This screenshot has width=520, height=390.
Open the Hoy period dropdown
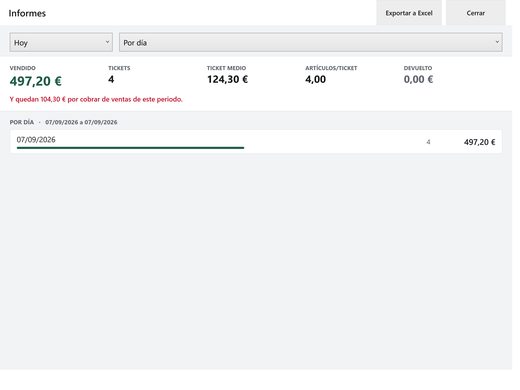pos(61,42)
